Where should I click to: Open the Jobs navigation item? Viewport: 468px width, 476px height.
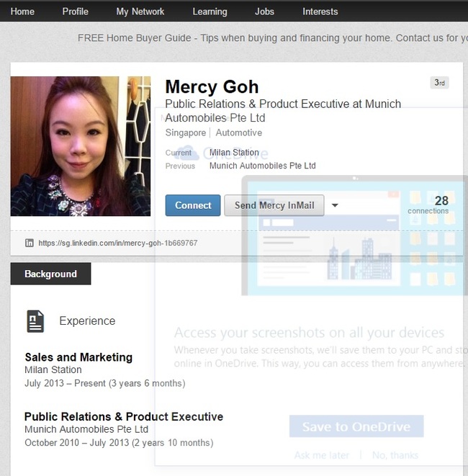pyautogui.click(x=264, y=12)
